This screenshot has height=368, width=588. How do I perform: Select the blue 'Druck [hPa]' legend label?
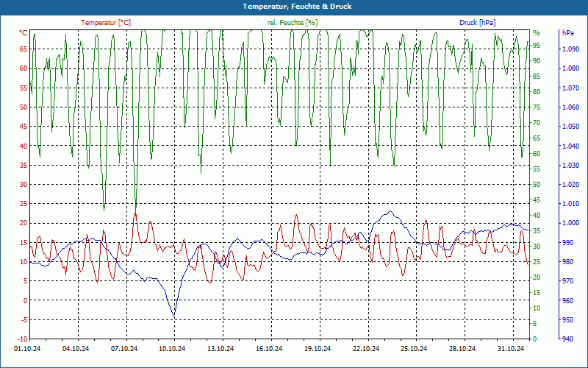[x=477, y=23]
